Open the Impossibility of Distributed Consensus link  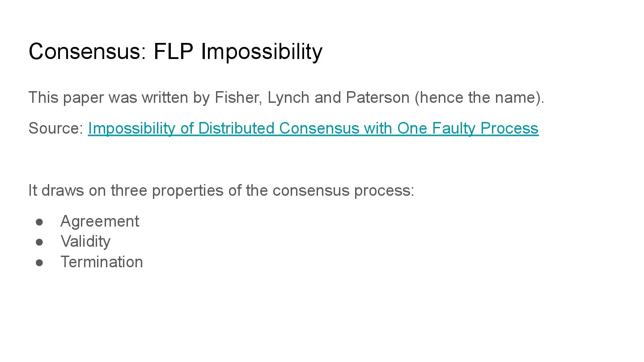pyautogui.click(x=313, y=128)
